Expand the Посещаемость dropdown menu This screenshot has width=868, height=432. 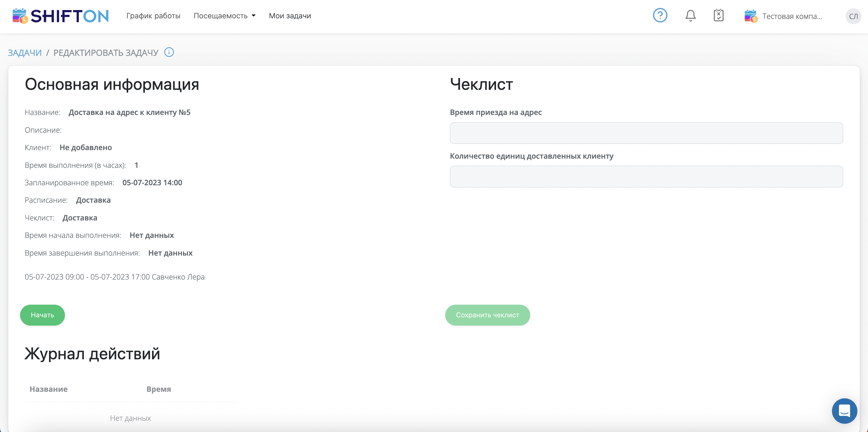224,16
